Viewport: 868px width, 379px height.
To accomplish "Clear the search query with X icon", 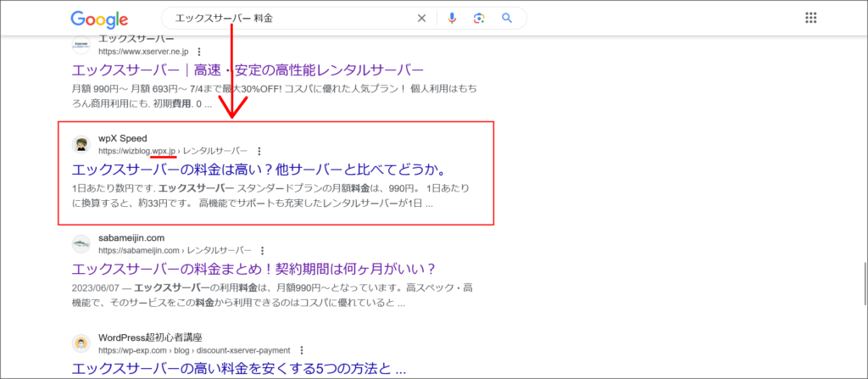I will point(421,19).
